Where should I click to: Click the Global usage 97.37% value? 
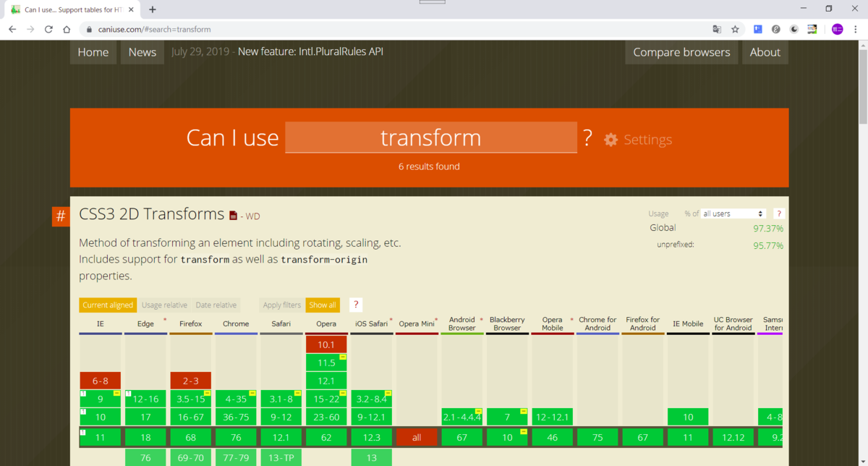pos(768,228)
